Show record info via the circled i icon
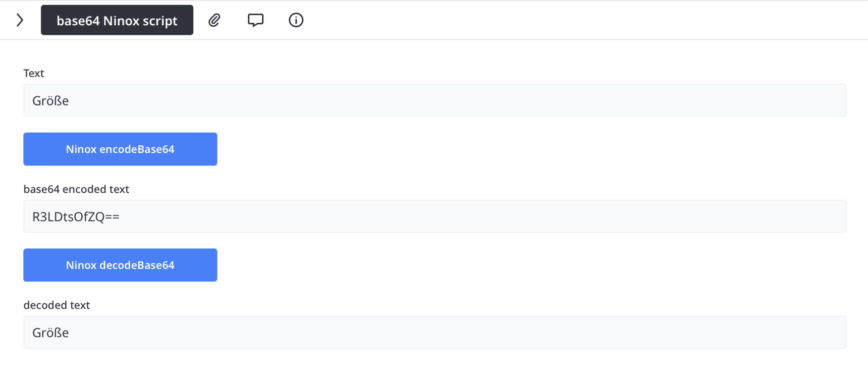Image resolution: width=868 pixels, height=382 pixels. 296,20
